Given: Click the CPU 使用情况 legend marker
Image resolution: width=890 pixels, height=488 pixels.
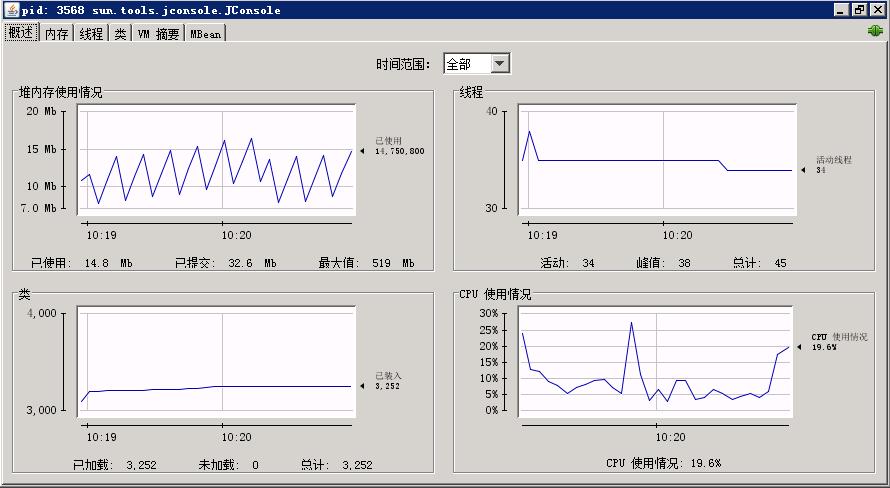Looking at the screenshot, I should coord(800,347).
